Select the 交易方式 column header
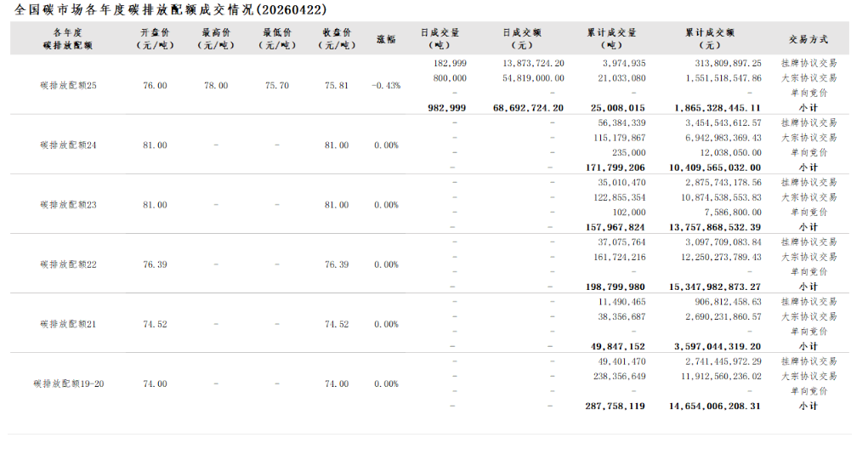This screenshot has height=449, width=868. coord(808,39)
